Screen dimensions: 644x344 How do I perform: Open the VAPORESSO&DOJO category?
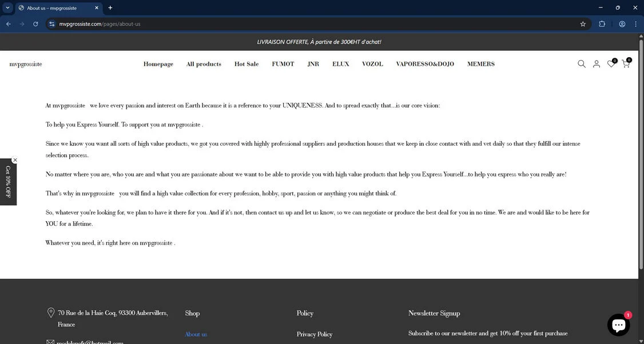click(425, 64)
